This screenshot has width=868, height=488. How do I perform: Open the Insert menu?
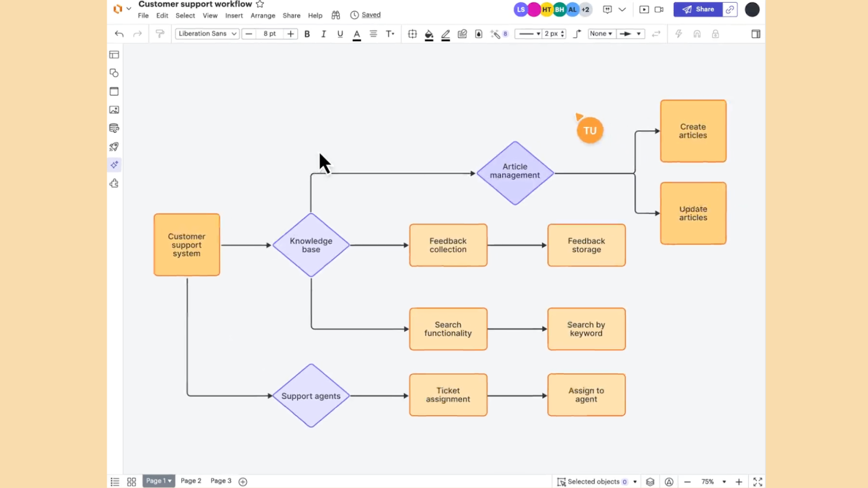pyautogui.click(x=234, y=16)
